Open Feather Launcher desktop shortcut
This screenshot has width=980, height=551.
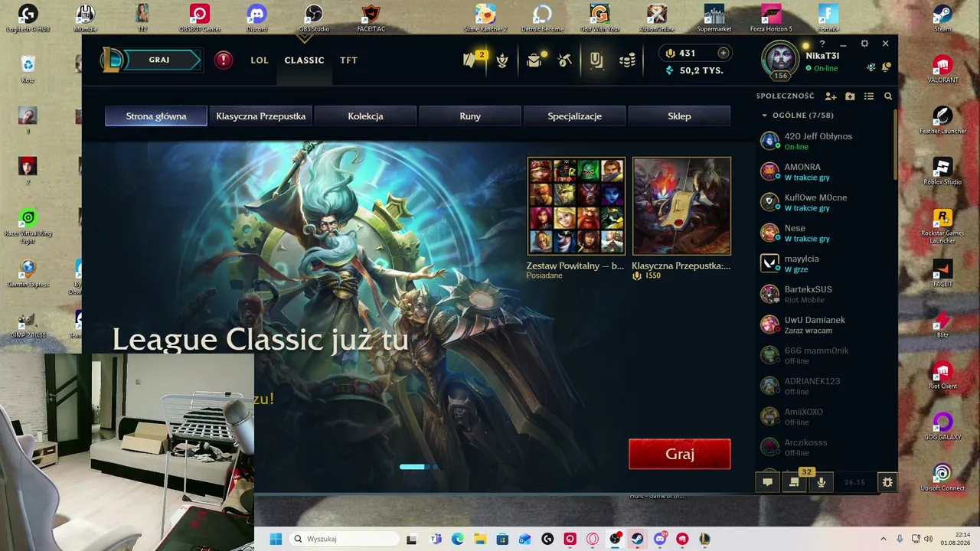coord(942,119)
